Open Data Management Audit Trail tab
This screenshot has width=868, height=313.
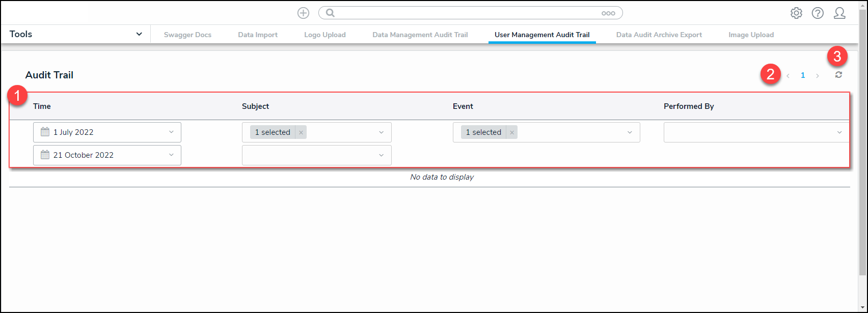coord(420,35)
